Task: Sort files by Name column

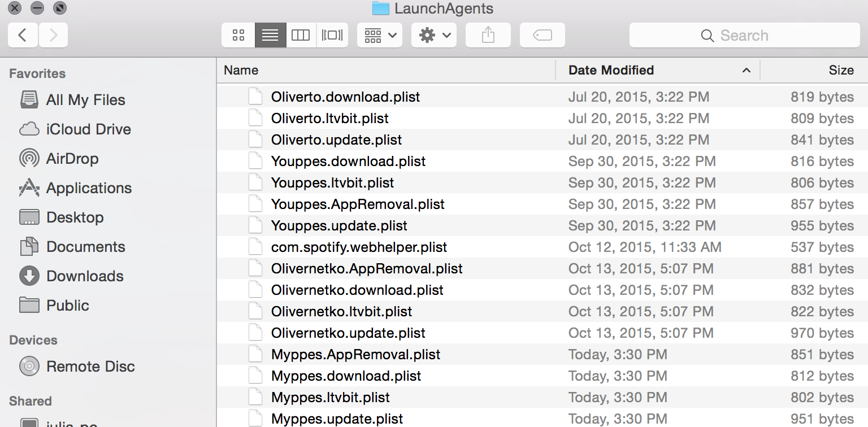Action: click(x=241, y=70)
